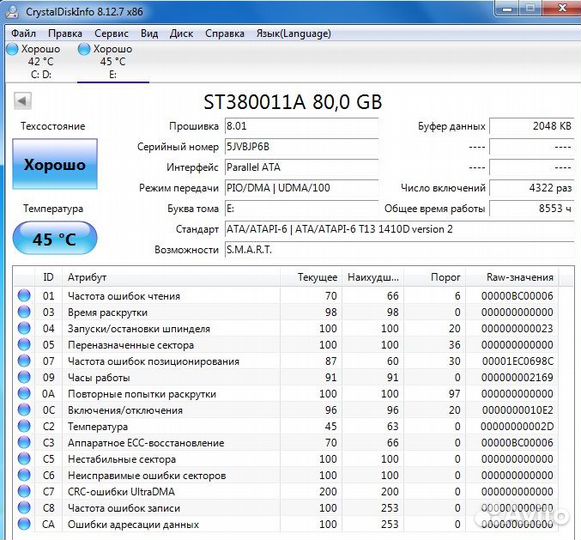The width and height of the screenshot is (581, 540).
Task: Click the 45 °C temperature button
Action: [55, 238]
